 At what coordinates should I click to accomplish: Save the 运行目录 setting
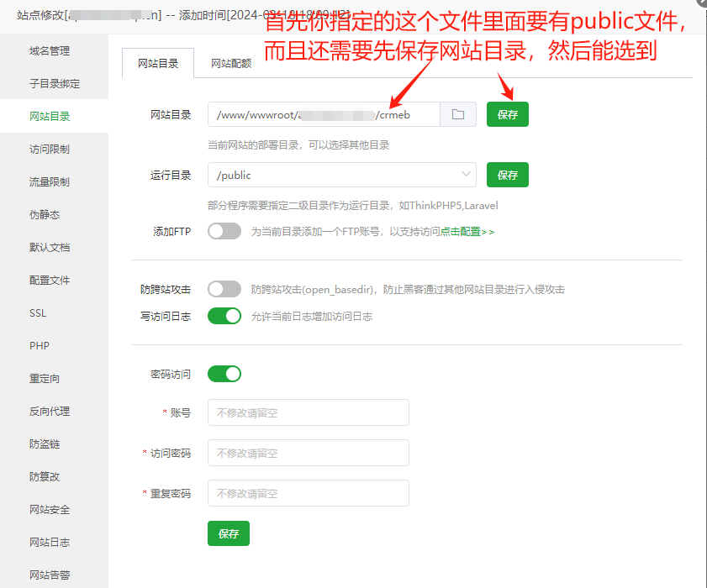507,175
